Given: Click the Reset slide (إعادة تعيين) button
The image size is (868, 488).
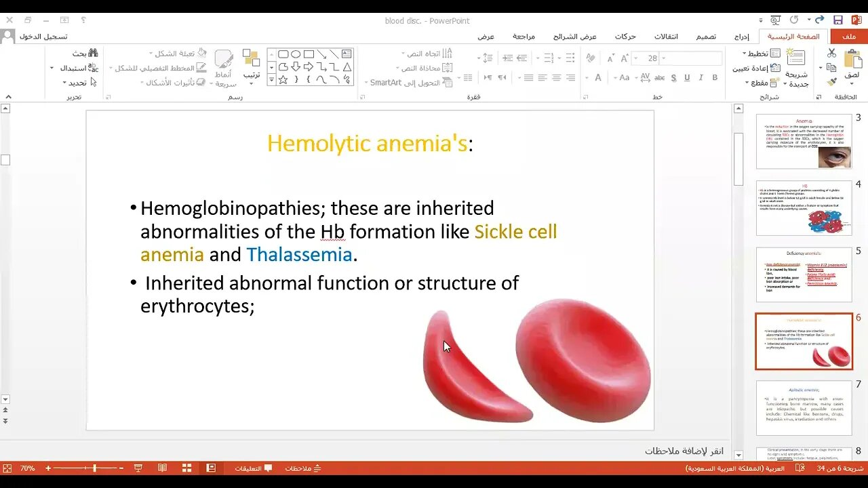Looking at the screenshot, I should coord(756,68).
